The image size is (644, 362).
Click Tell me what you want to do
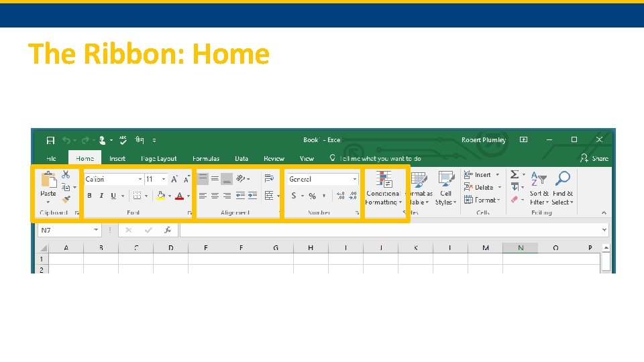(x=376, y=158)
